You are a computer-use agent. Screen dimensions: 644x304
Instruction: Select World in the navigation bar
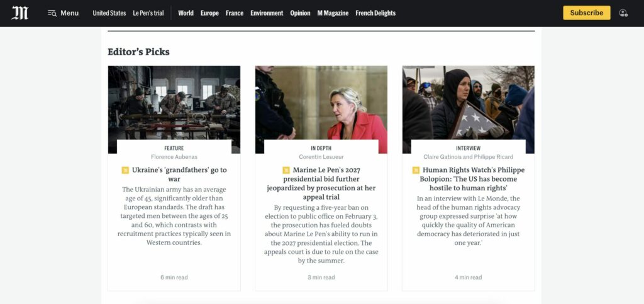(x=186, y=13)
